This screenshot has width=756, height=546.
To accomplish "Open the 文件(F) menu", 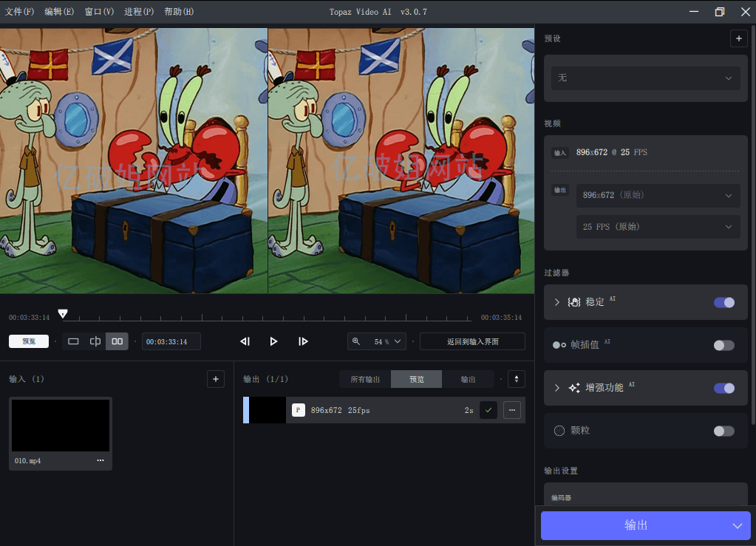I will click(x=19, y=12).
